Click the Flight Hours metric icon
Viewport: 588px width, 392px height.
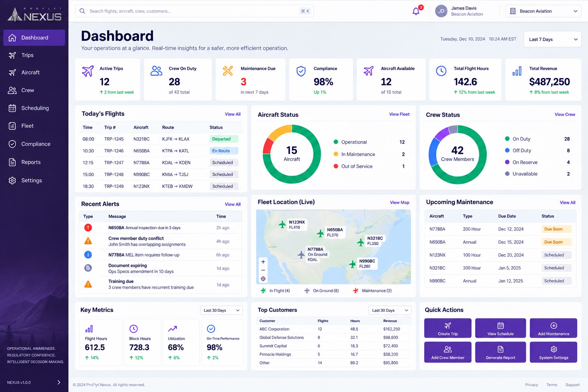click(x=89, y=329)
